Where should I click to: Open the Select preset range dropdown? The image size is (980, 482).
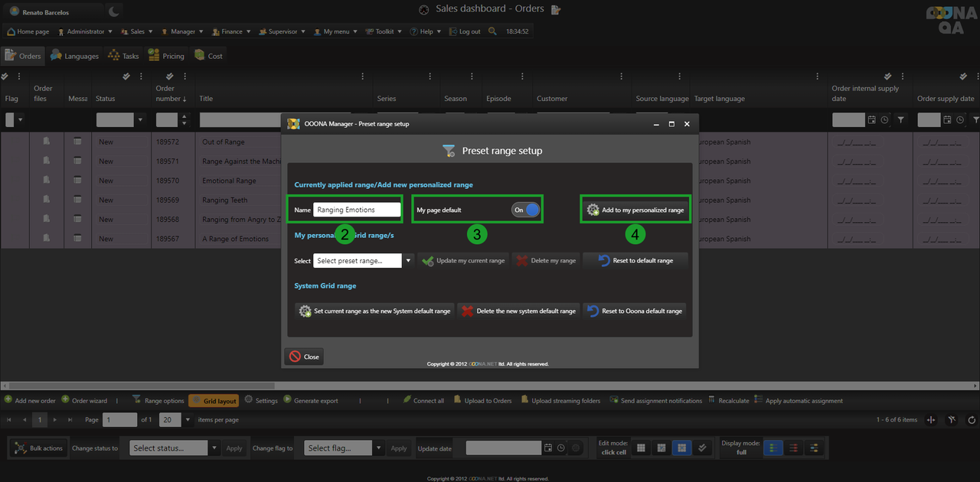(408, 261)
